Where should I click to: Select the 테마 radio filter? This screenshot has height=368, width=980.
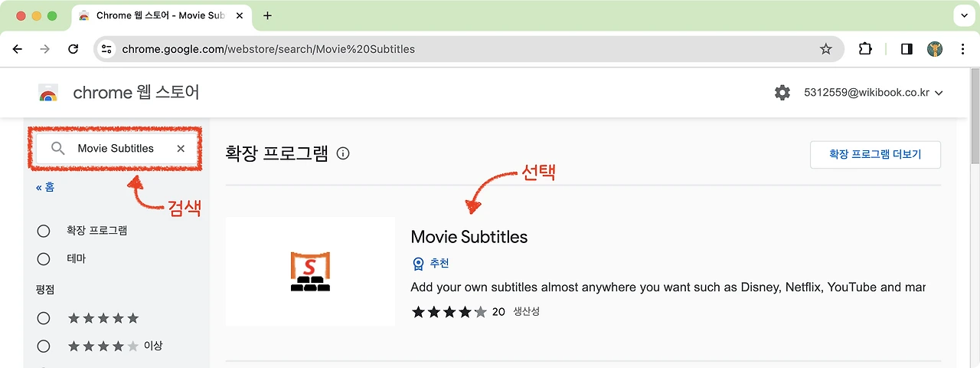(44, 259)
